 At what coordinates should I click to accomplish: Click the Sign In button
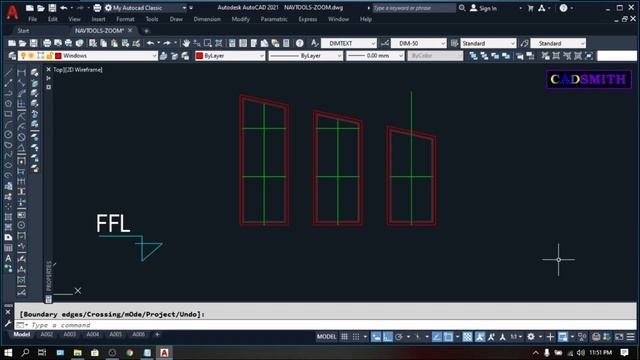click(x=483, y=8)
